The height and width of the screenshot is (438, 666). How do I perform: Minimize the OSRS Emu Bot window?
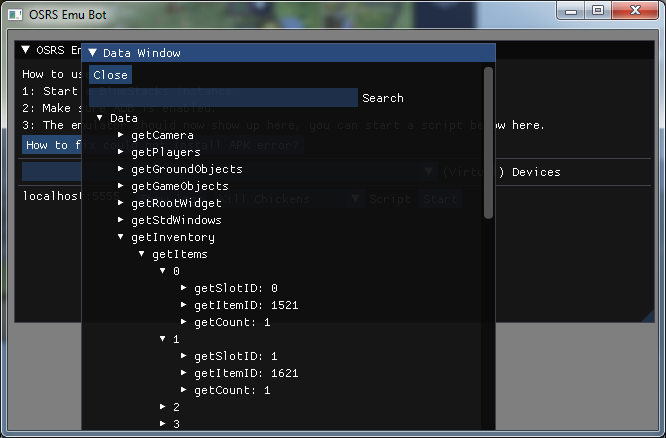point(571,11)
